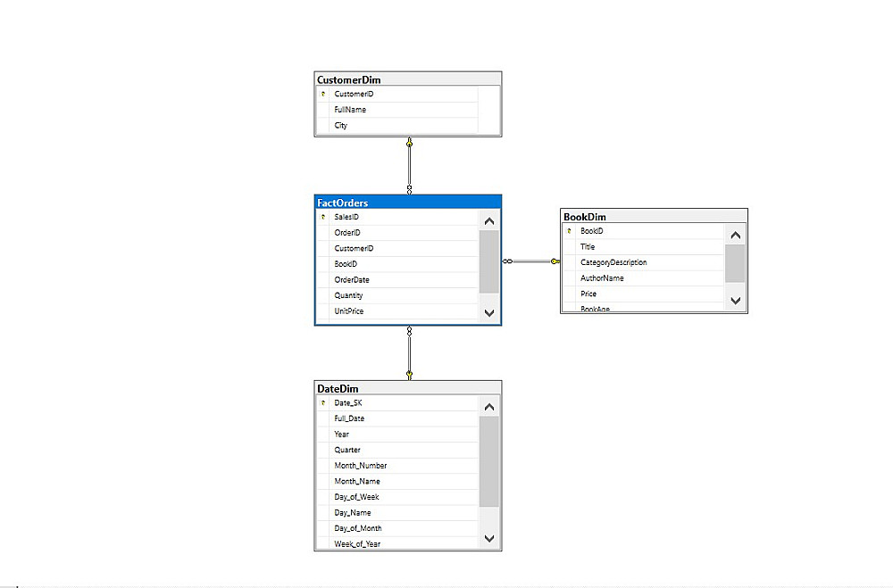Select the UnitPrice column in FactOrders

397,311
